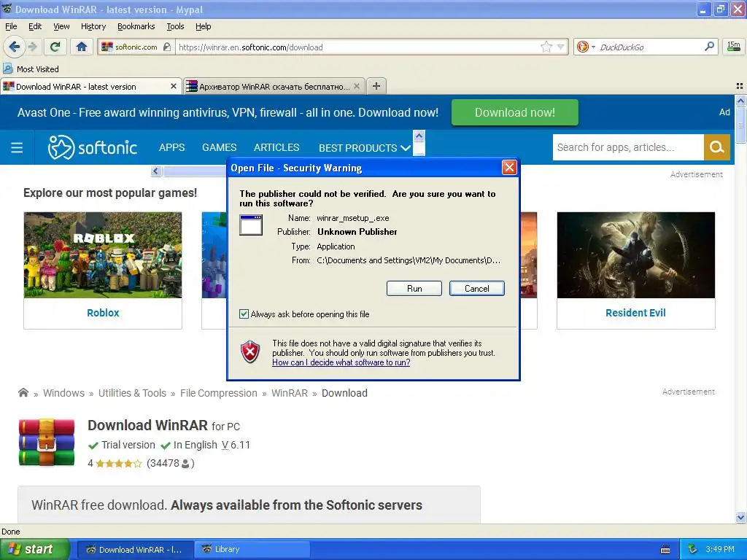Screen dimensions: 747x560
Task: Reload the page with the refresh icon
Action: (x=55, y=47)
